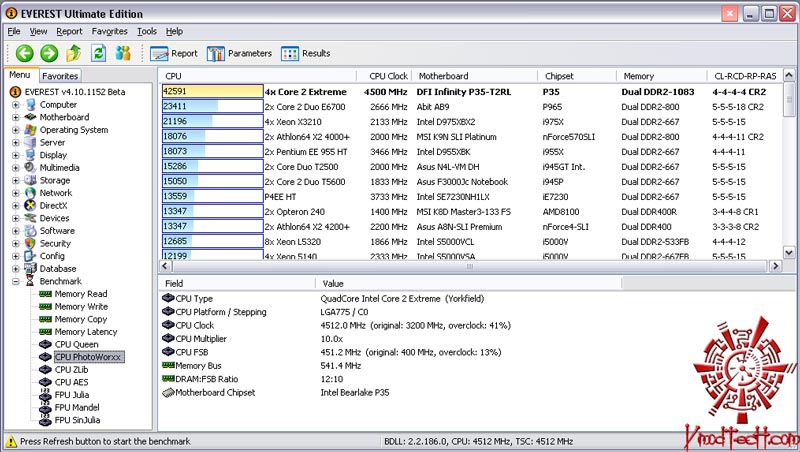Open the Tools menu
The image size is (800, 452).
coord(147,32)
